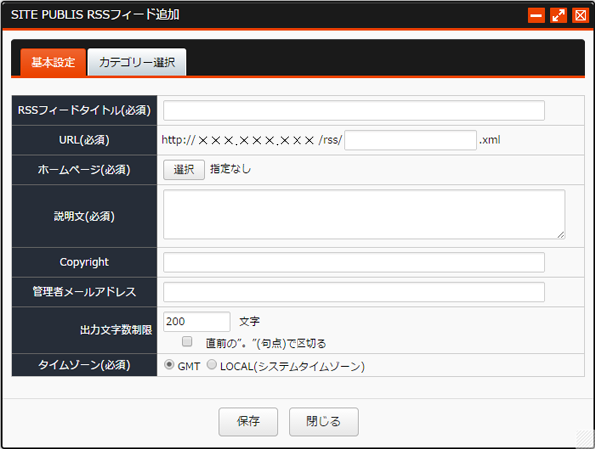Click the 文字 unit label
The image size is (595, 449).
[249, 322]
